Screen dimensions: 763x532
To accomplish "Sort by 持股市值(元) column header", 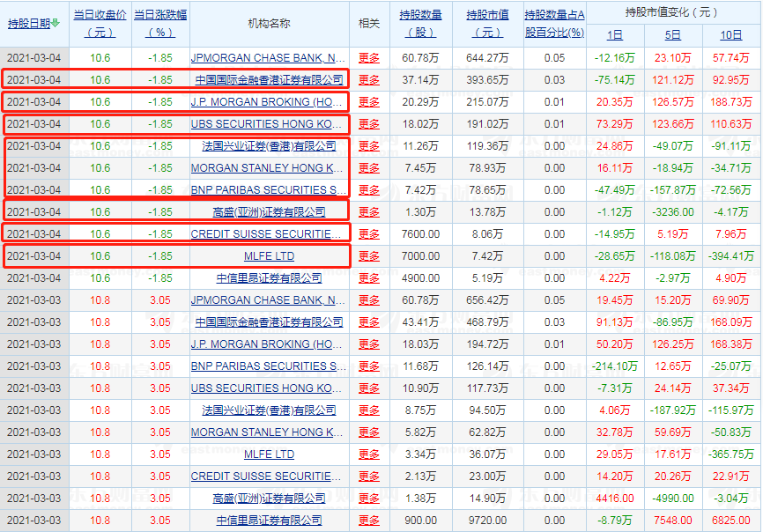I will (487, 24).
